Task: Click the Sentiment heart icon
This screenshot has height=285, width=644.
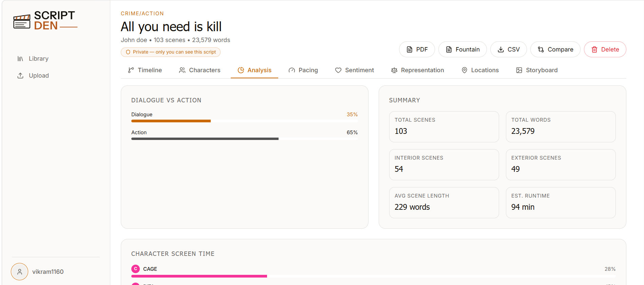Action: click(338, 70)
